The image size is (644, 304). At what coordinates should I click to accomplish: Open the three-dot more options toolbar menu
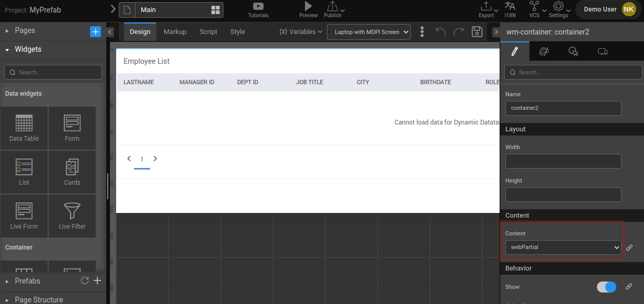coord(422,31)
